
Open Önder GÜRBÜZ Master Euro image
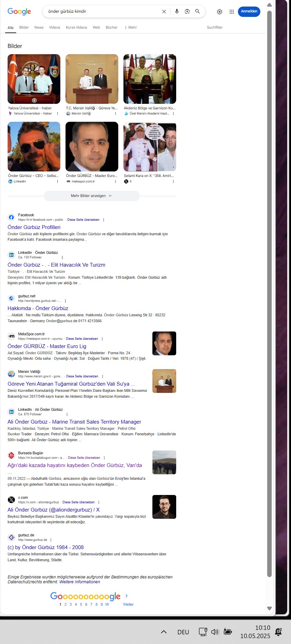[92, 147]
